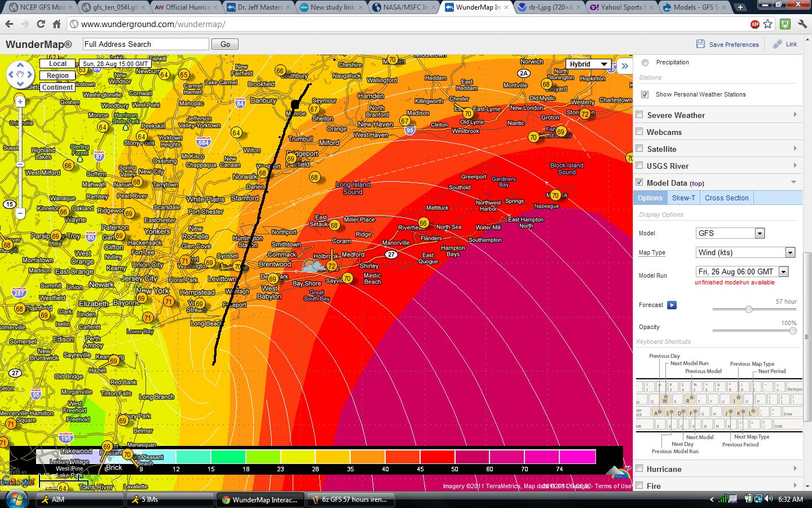The width and height of the screenshot is (812, 508).
Task: Expand the Hurricane section arrow
Action: pos(795,468)
